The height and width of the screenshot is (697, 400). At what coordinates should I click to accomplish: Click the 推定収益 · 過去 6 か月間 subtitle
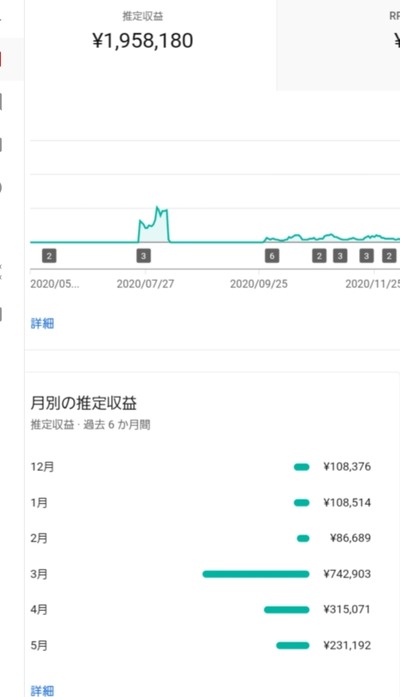coord(90,425)
